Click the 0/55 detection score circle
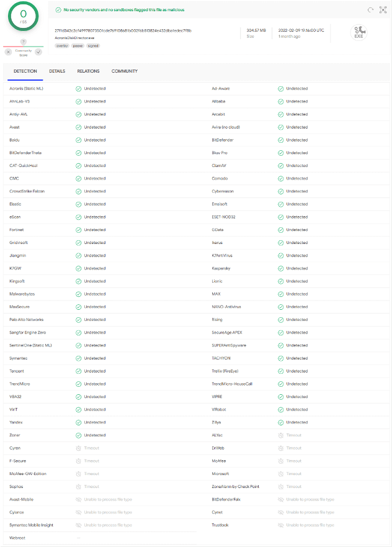Image resolution: width=392 pixels, height=547 pixels. point(23,16)
